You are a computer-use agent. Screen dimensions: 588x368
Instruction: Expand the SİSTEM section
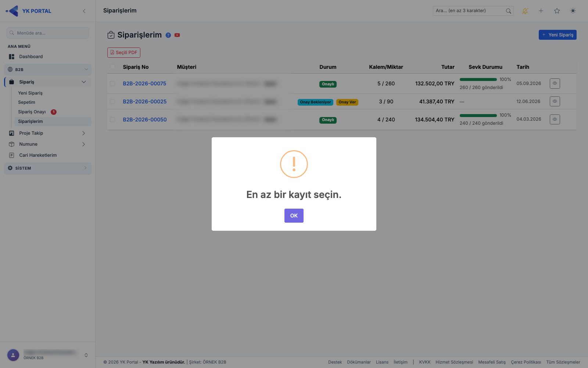(48, 168)
